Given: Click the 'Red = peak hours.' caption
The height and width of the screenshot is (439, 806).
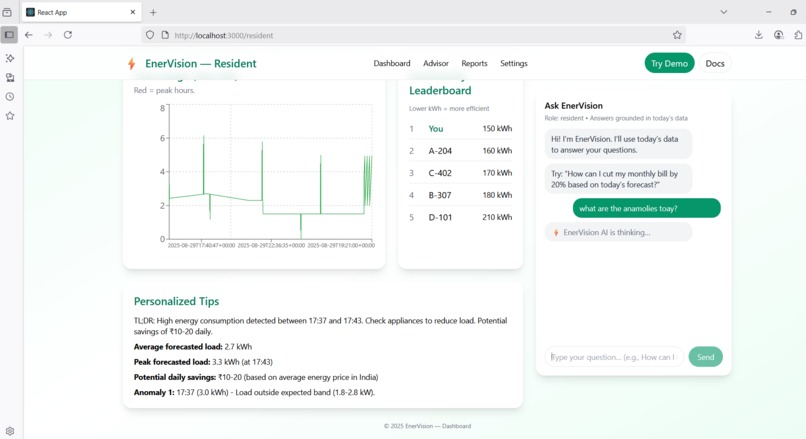Looking at the screenshot, I should 164,90.
